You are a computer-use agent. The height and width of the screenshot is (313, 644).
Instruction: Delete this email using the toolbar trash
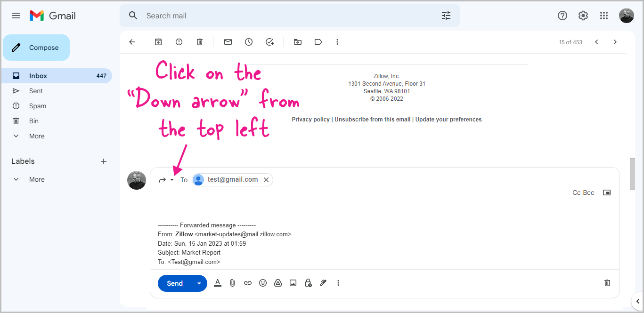[x=199, y=42]
